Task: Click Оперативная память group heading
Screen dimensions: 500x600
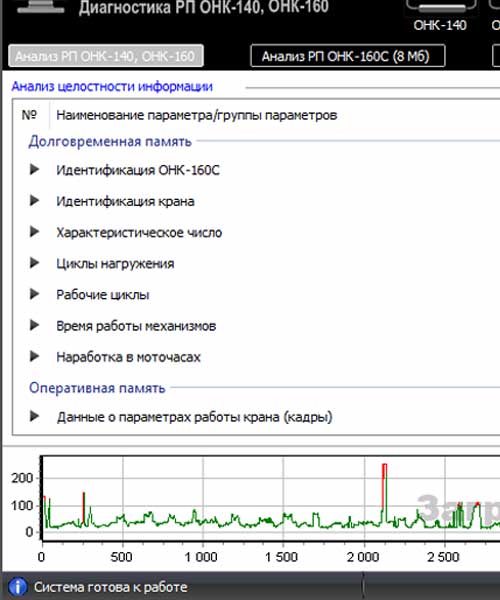Action: click(97, 388)
